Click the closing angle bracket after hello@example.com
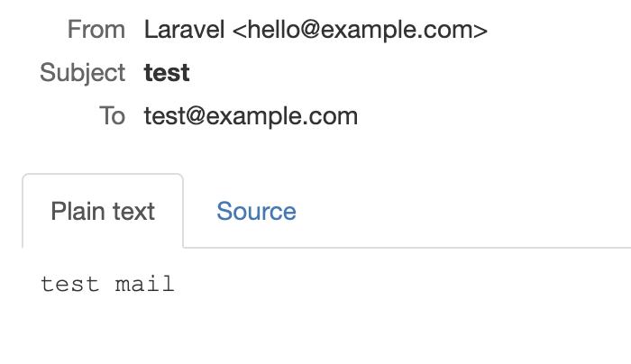The height and width of the screenshot is (364, 631). click(481, 31)
